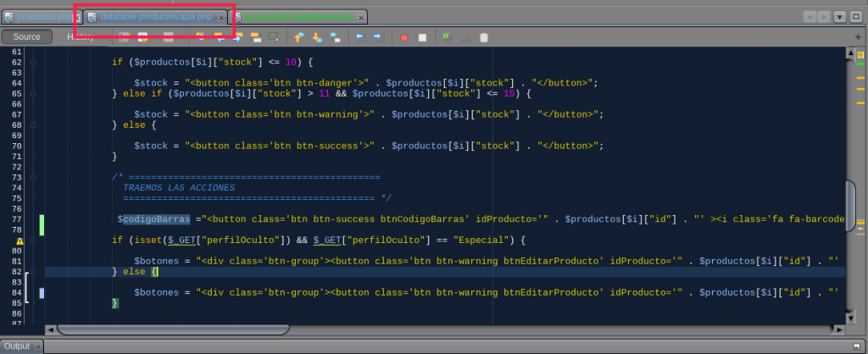Jump to Previous Bookmark icon

[x=299, y=37]
